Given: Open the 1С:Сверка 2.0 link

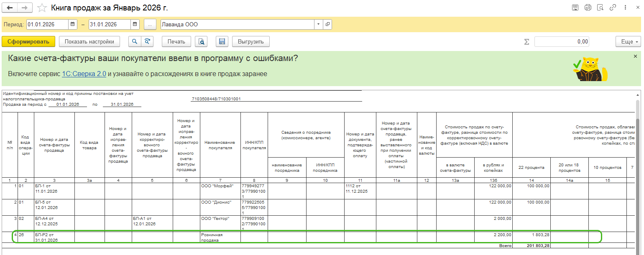Looking at the screenshot, I should click(x=84, y=74).
